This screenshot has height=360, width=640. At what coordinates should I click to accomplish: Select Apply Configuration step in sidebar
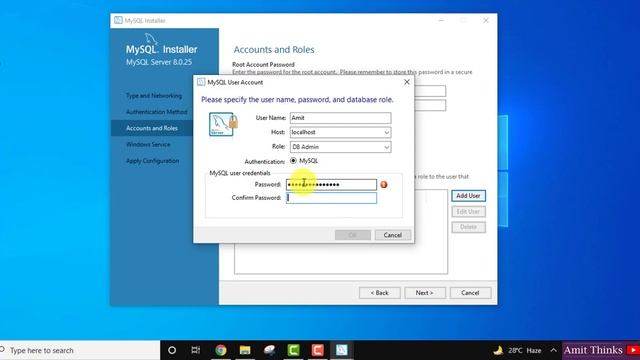[152, 161]
